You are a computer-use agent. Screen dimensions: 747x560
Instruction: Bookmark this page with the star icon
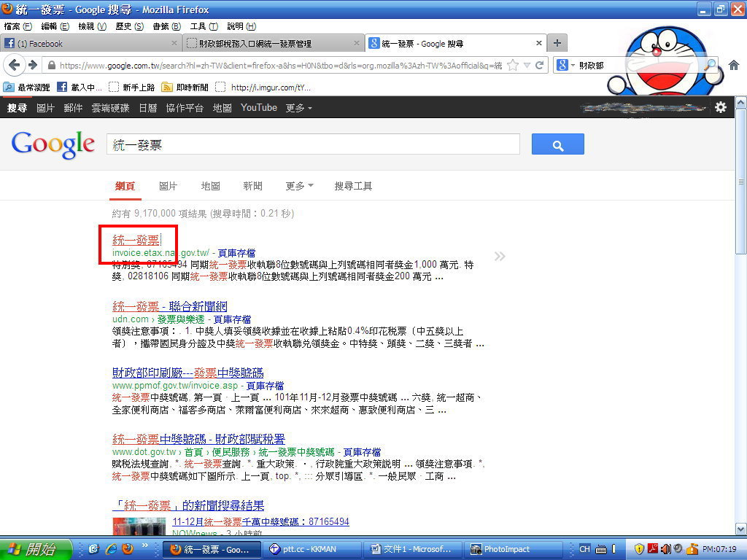coord(513,65)
